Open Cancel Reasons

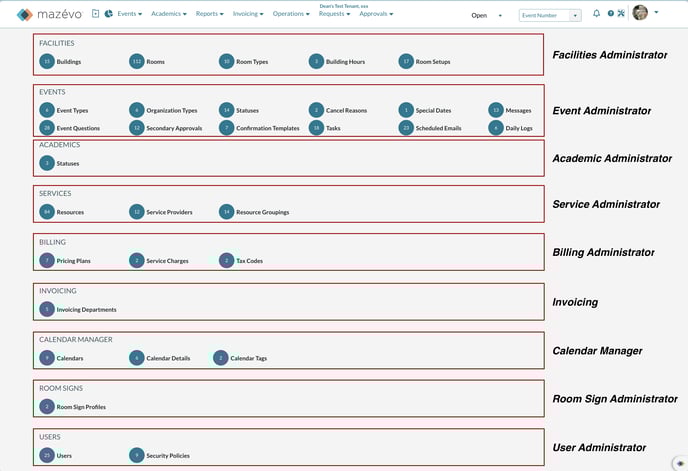(346, 111)
